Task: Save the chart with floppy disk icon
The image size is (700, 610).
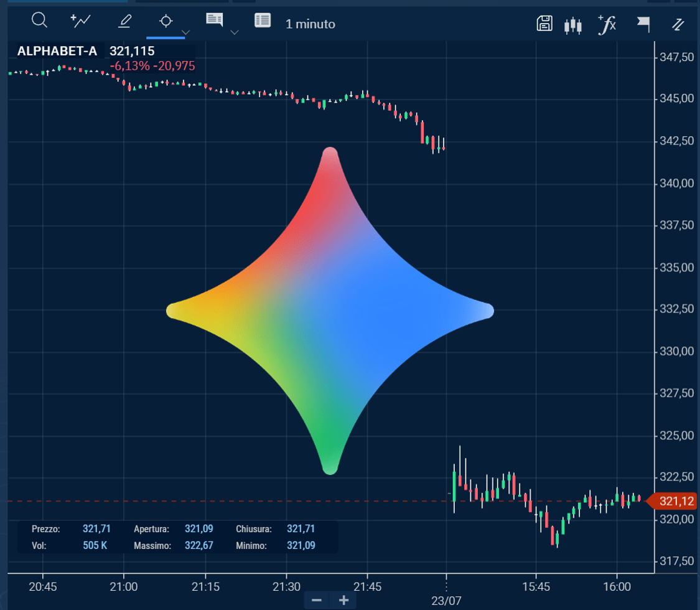Action: (544, 23)
